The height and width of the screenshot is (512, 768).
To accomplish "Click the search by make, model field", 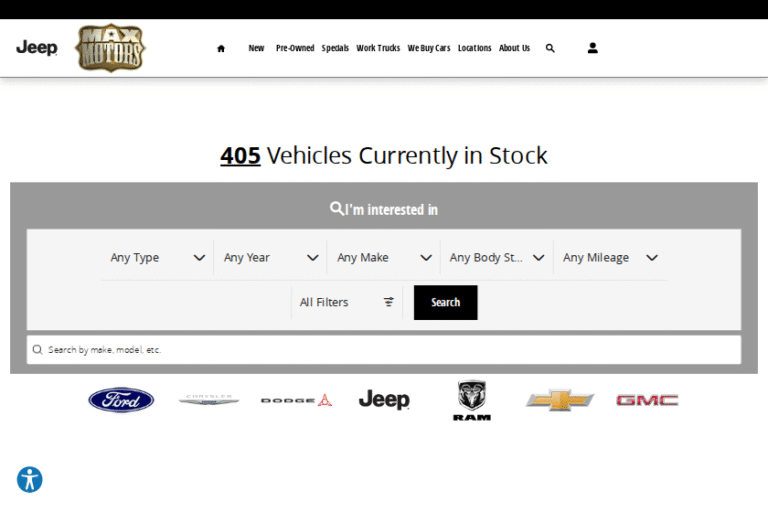I will [x=384, y=350].
